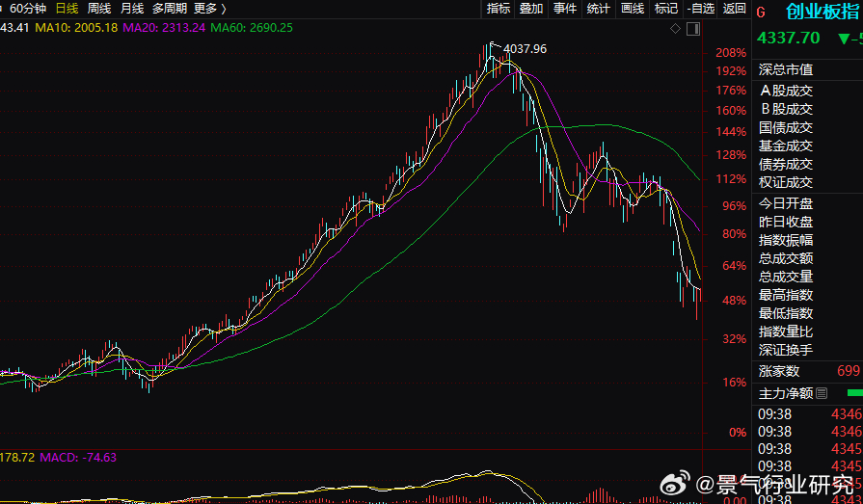
Task: Select the 日线 daily chart tab
Action: coord(67,9)
